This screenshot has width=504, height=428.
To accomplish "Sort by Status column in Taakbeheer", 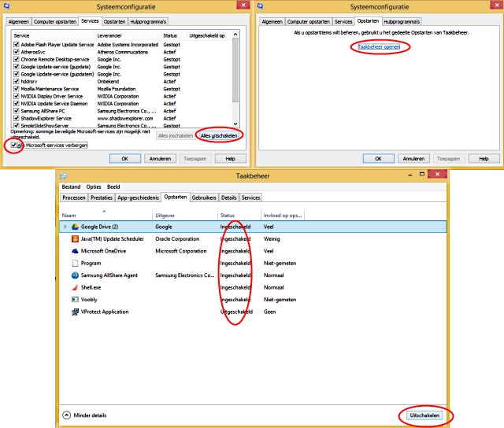I will pyautogui.click(x=239, y=215).
